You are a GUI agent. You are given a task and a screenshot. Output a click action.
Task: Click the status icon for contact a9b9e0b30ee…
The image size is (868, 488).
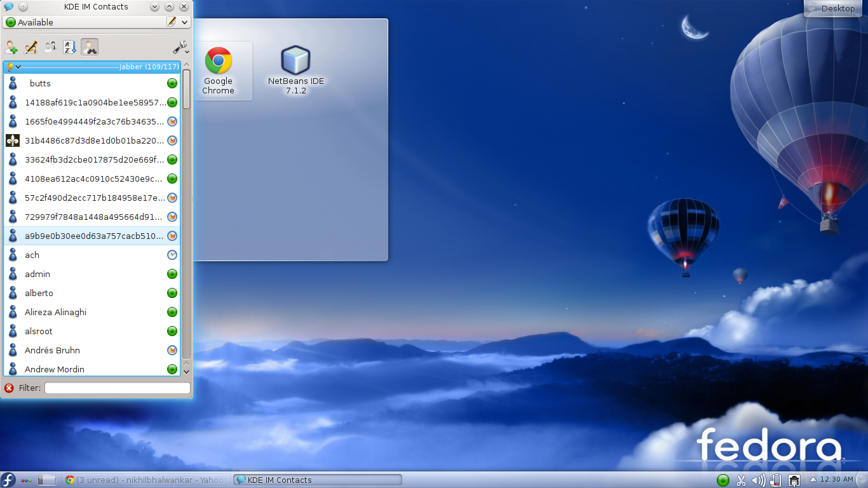[x=172, y=236]
